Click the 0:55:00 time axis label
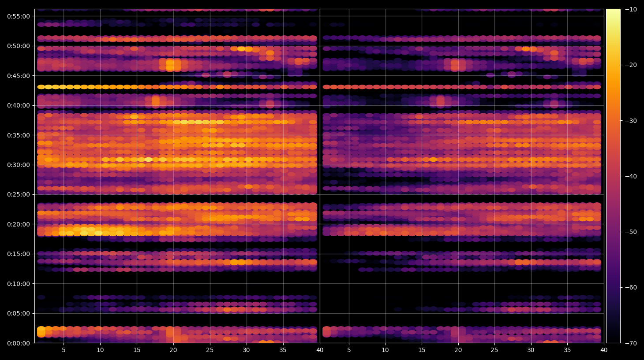The image size is (644, 360). 19,16
